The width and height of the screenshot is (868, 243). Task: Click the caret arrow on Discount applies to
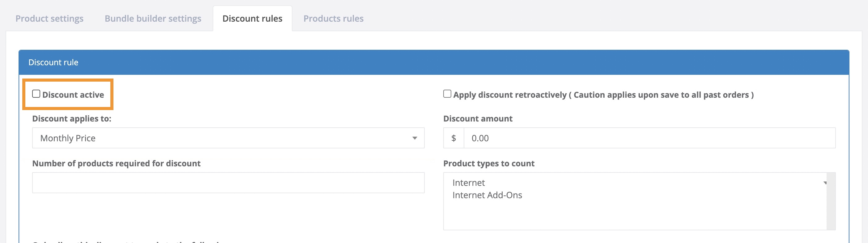415,138
